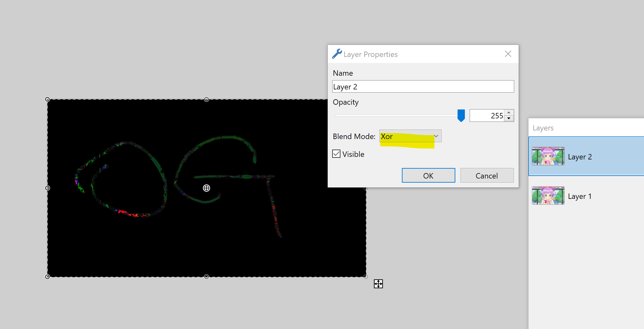Select the Layer 1 thumbnail in Layers panel
The height and width of the screenshot is (329, 644).
548,196
